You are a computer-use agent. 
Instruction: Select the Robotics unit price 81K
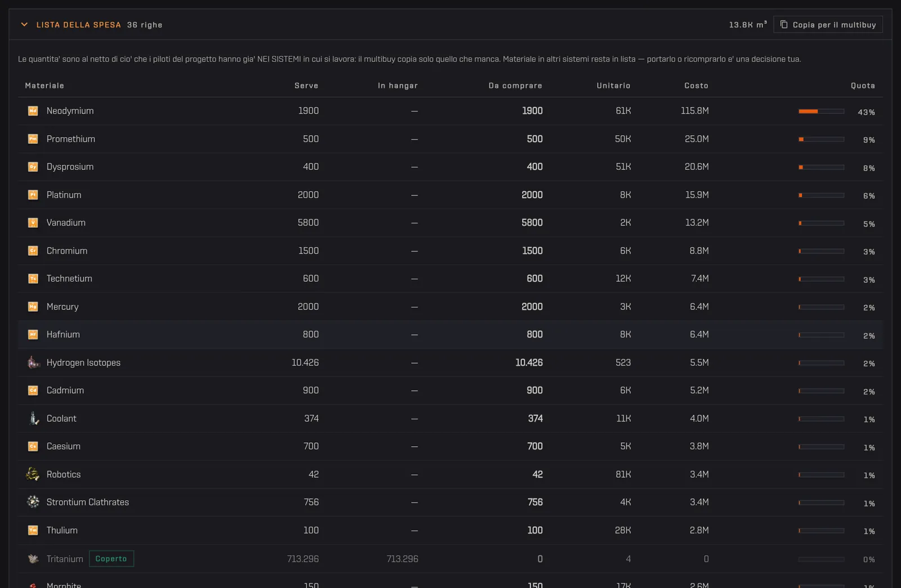(623, 474)
